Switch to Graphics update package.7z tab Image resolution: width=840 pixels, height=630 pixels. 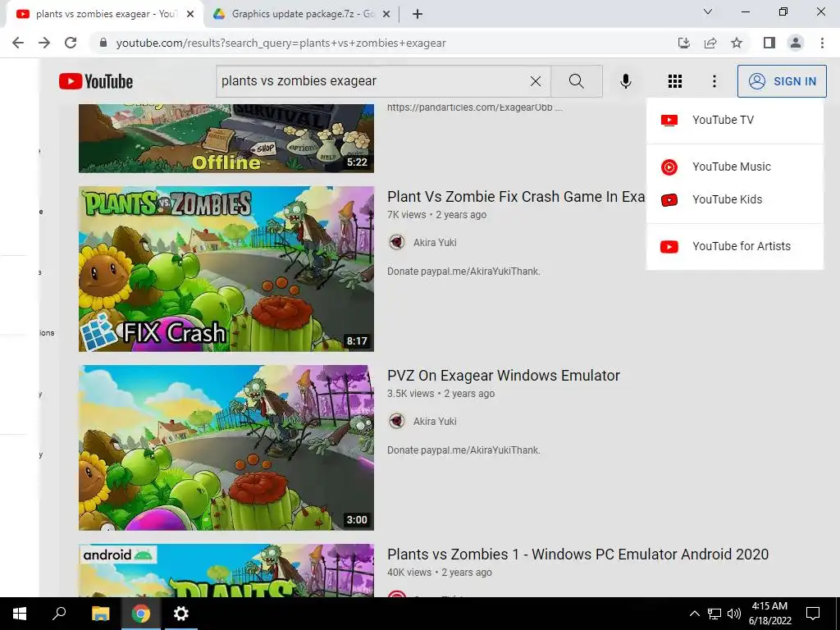[303, 14]
